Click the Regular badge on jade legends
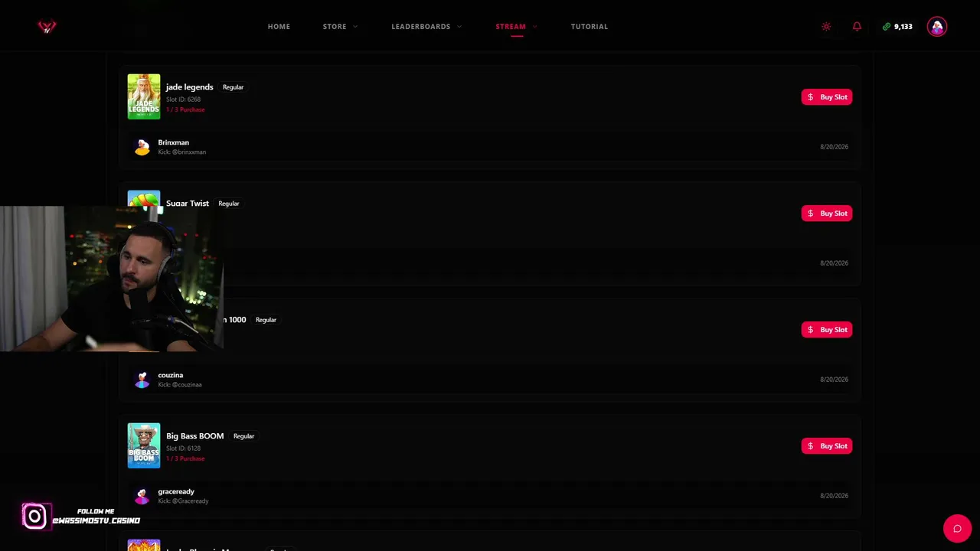 click(233, 87)
